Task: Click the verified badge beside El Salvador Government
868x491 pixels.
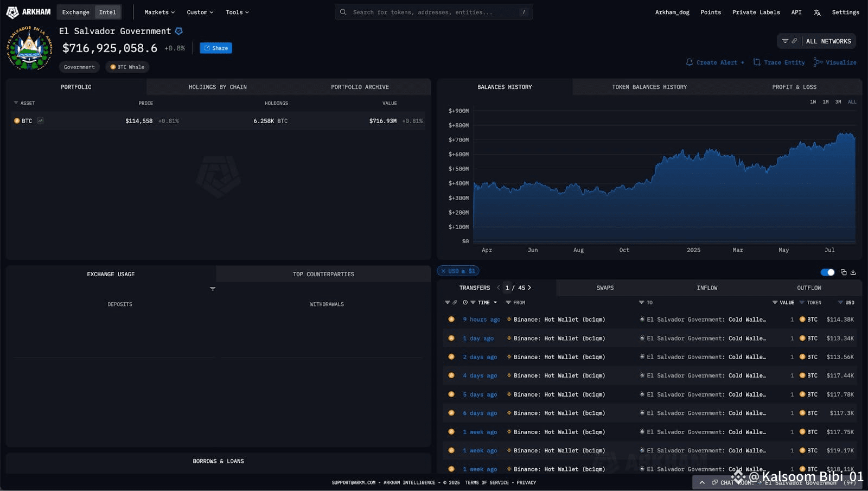Action: point(178,31)
